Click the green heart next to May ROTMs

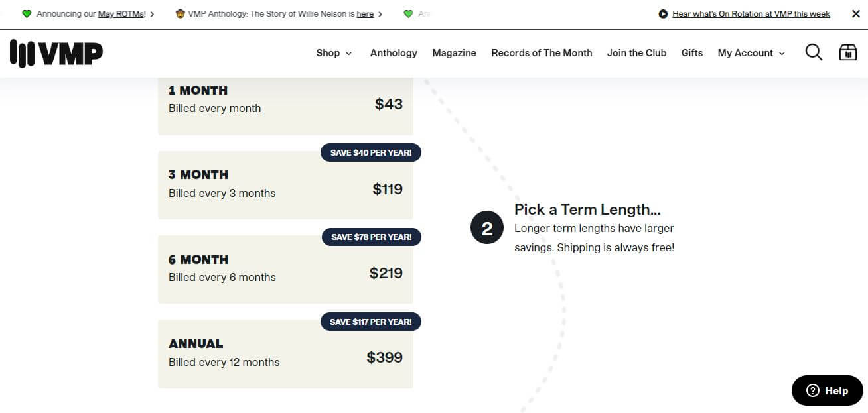coord(27,14)
